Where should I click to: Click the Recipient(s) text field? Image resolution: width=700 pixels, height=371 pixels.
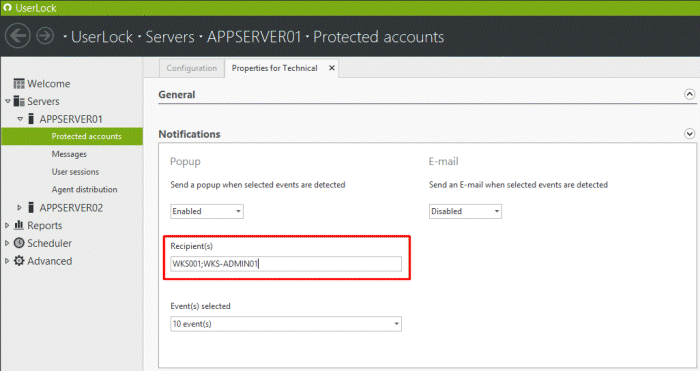[x=286, y=263]
